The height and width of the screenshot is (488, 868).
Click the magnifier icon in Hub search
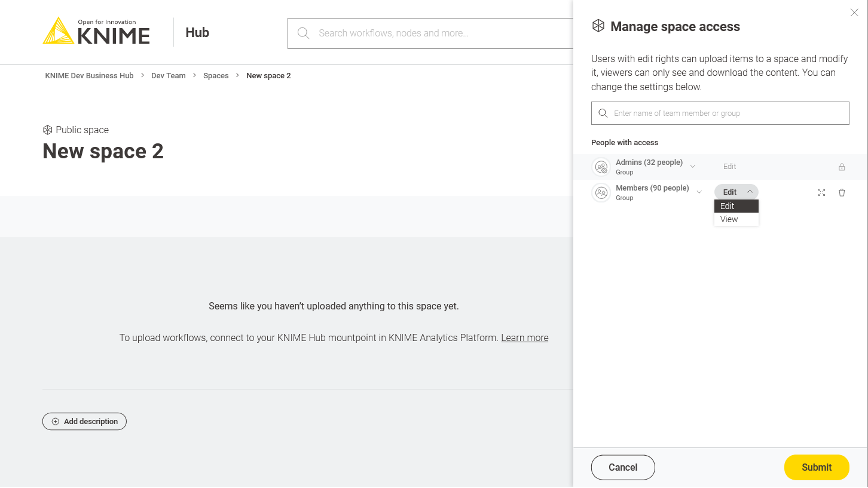[304, 33]
